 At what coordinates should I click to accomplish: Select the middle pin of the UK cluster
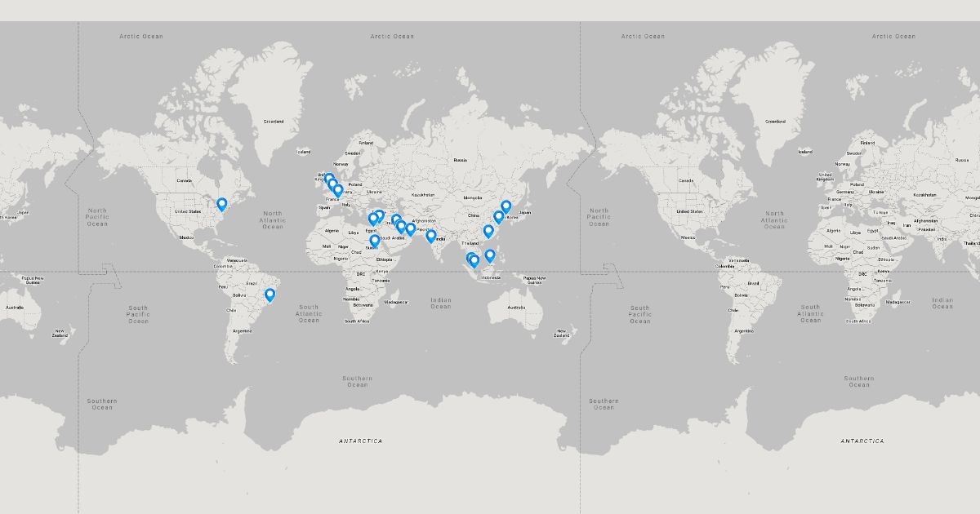click(x=333, y=184)
